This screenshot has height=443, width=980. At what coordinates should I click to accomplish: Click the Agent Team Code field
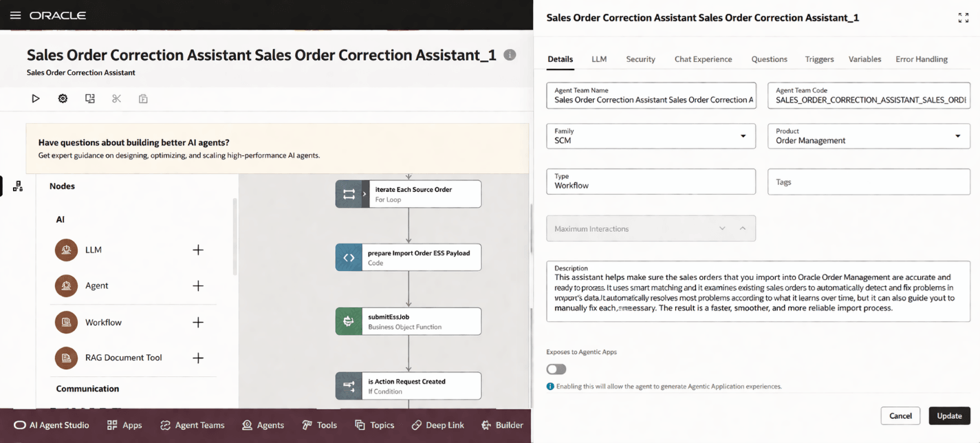coord(869,96)
